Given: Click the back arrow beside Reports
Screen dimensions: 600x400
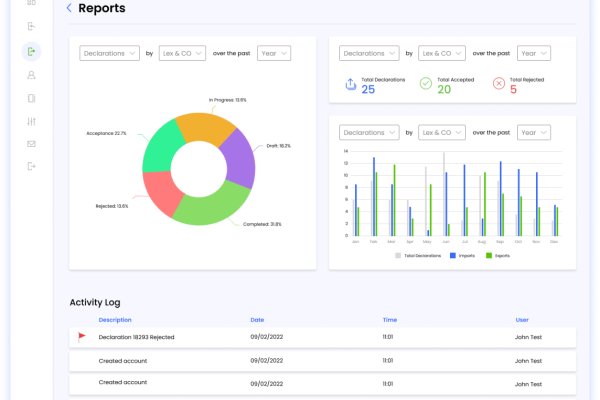Looking at the screenshot, I should click(x=69, y=8).
